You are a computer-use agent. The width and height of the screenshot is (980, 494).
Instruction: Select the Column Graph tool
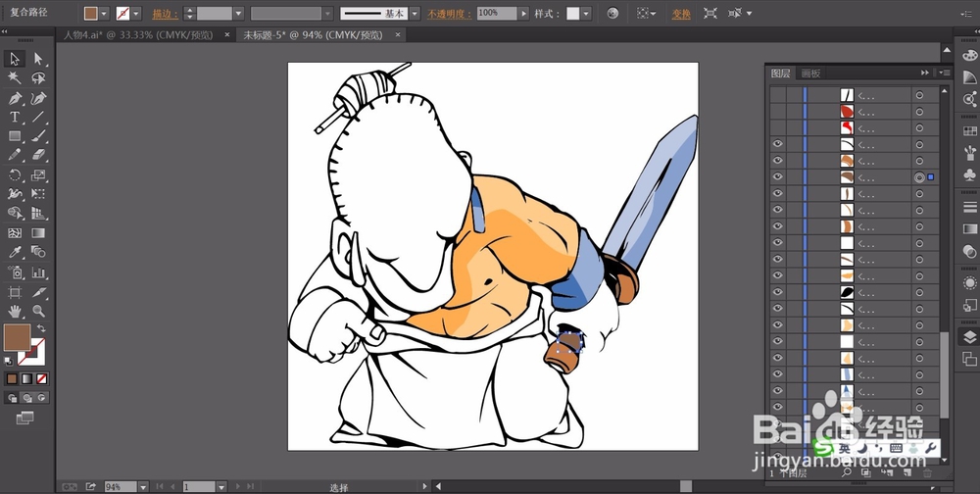pos(38,272)
